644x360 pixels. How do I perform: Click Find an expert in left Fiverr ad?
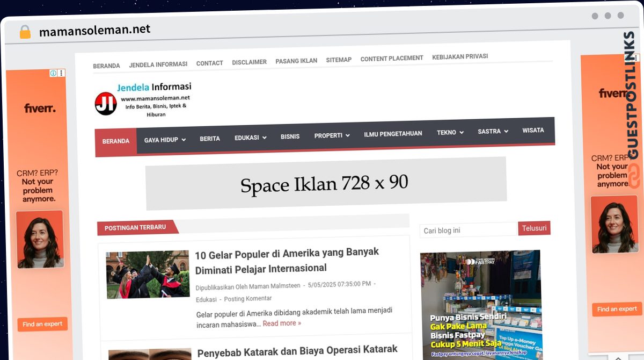coord(42,324)
